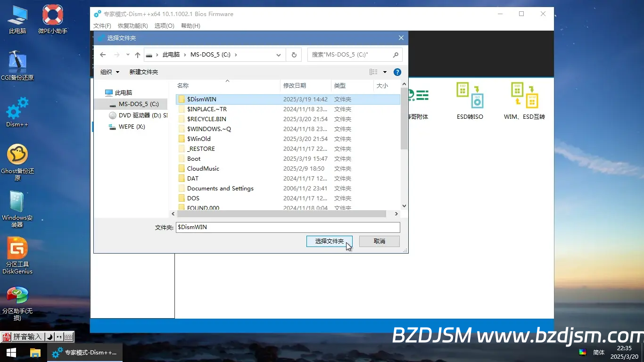Image resolution: width=644 pixels, height=362 pixels.
Task: Open 恢复功能(R) menu in Dism++
Action: pos(132,26)
